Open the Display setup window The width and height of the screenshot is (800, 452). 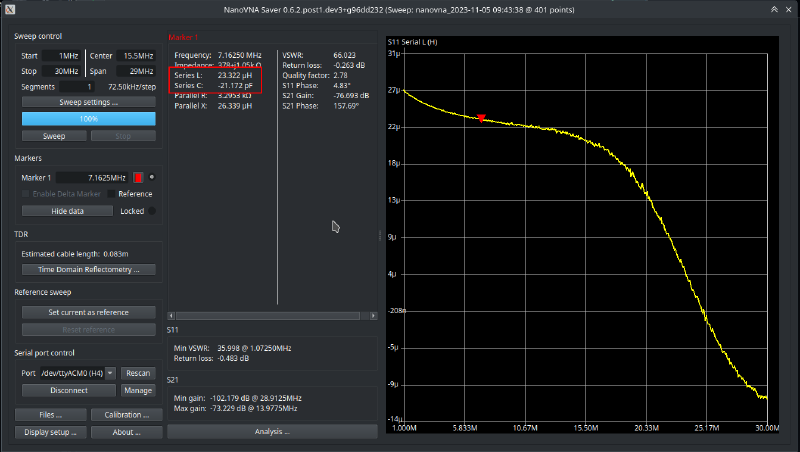click(50, 432)
